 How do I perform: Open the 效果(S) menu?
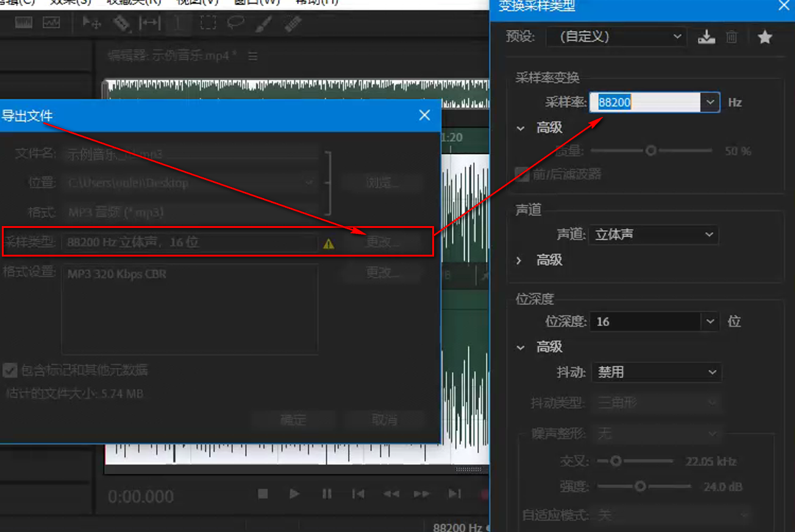tap(70, 2)
